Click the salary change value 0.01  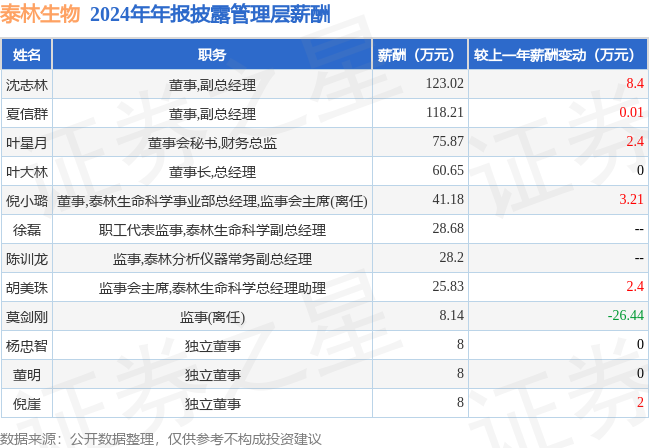[x=632, y=112]
